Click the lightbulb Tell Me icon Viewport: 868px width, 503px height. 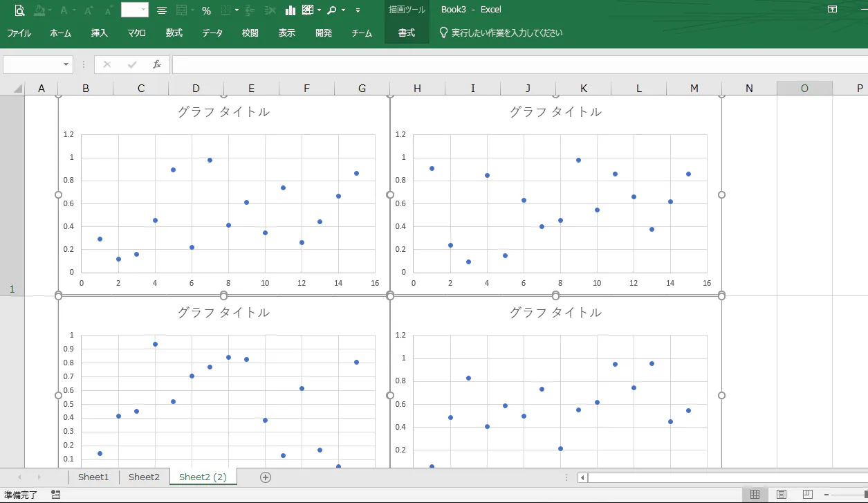coord(444,33)
